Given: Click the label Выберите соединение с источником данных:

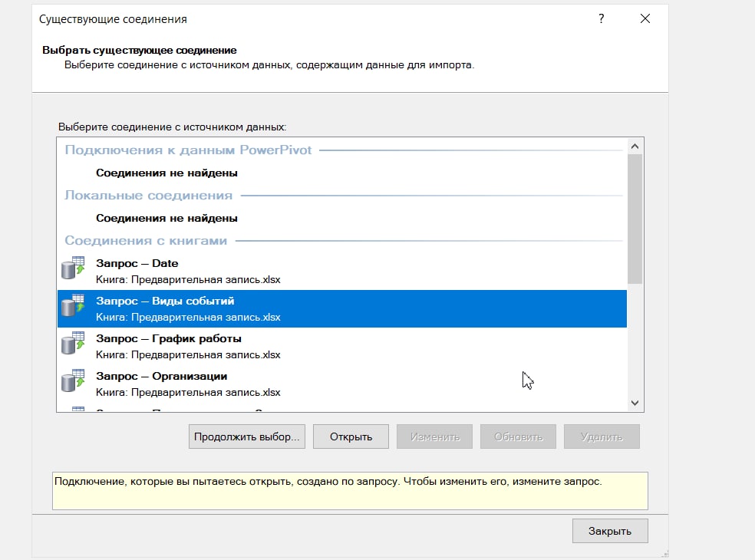Looking at the screenshot, I should pyautogui.click(x=173, y=127).
